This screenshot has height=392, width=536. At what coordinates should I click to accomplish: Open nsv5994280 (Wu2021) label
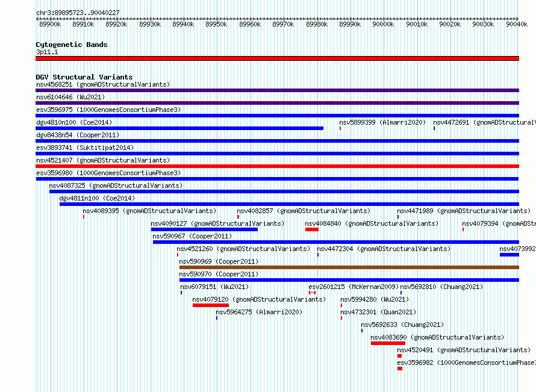[x=375, y=299]
